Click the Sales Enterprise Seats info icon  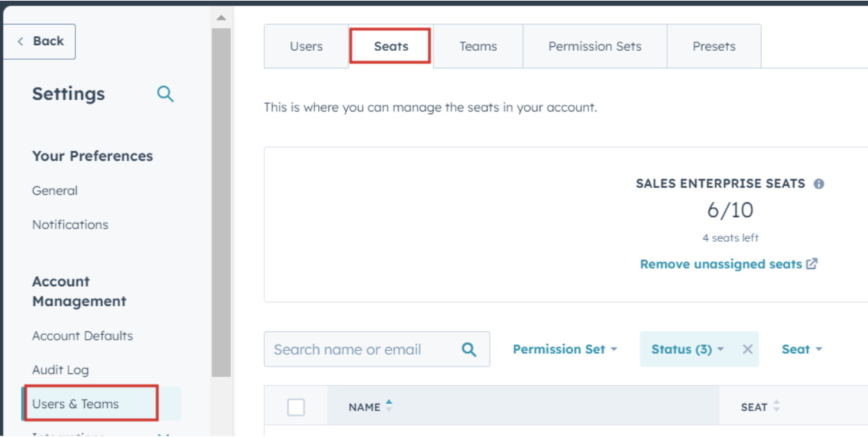click(819, 184)
